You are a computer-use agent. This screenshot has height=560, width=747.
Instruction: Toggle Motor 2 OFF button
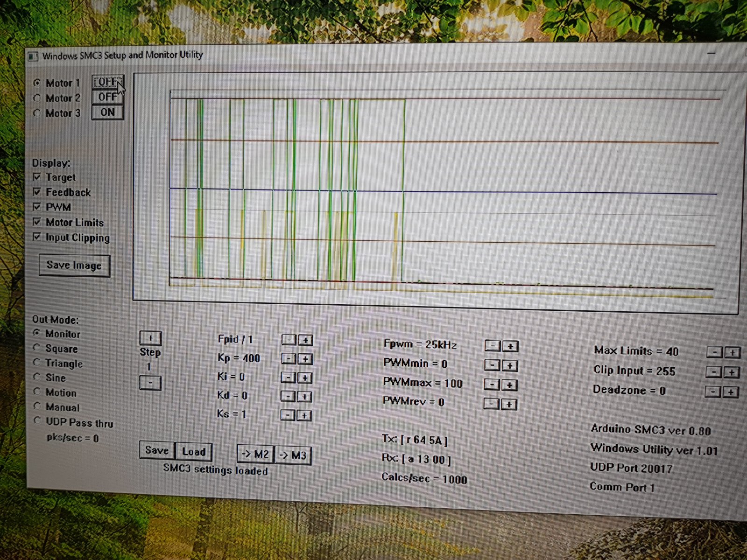pos(107,97)
